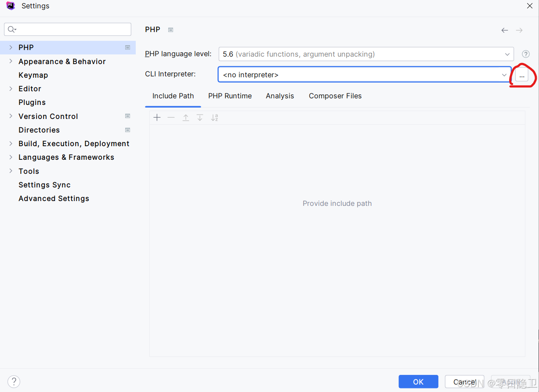Select Languages & Frameworks item

point(66,157)
